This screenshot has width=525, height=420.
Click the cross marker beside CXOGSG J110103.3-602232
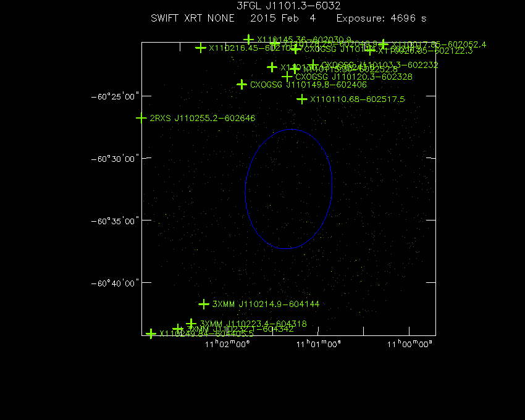click(313, 65)
